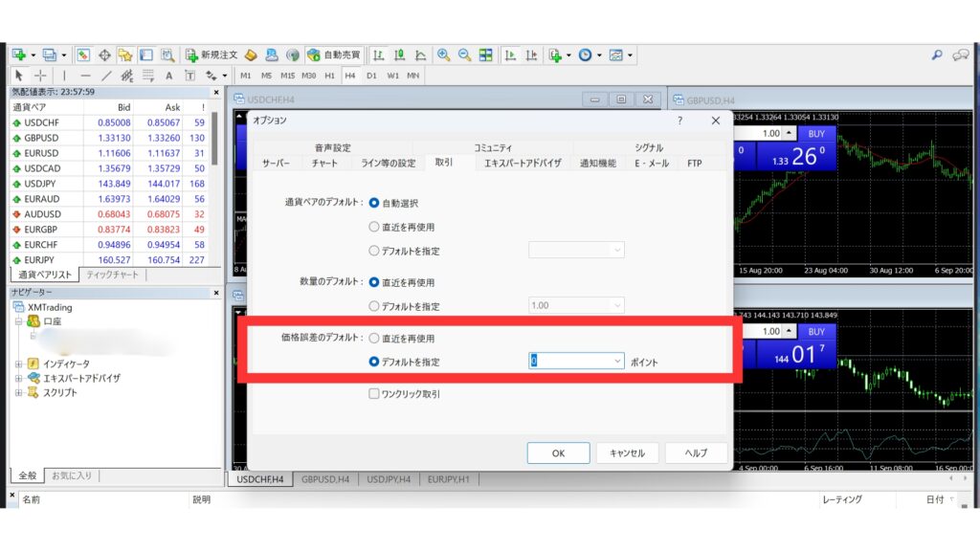Switch to the チャート tab in options
980x551 pixels.
point(323,164)
